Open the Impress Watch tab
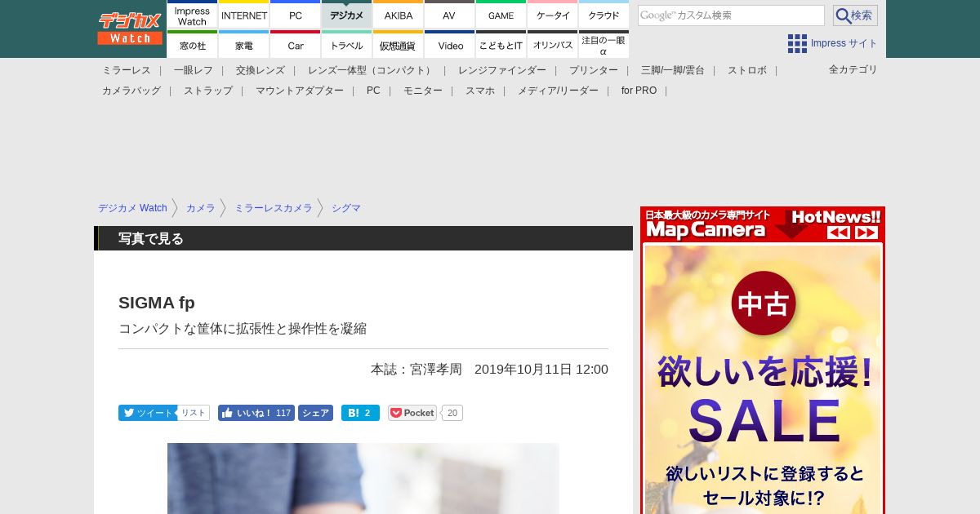Image resolution: width=980 pixels, height=514 pixels. coord(193,15)
